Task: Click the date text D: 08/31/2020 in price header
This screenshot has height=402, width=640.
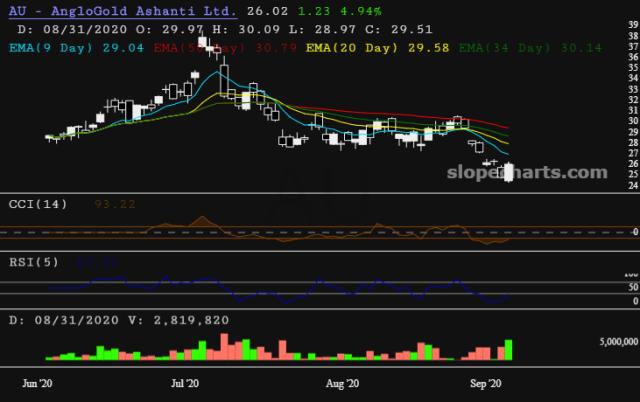Action: click(x=72, y=29)
